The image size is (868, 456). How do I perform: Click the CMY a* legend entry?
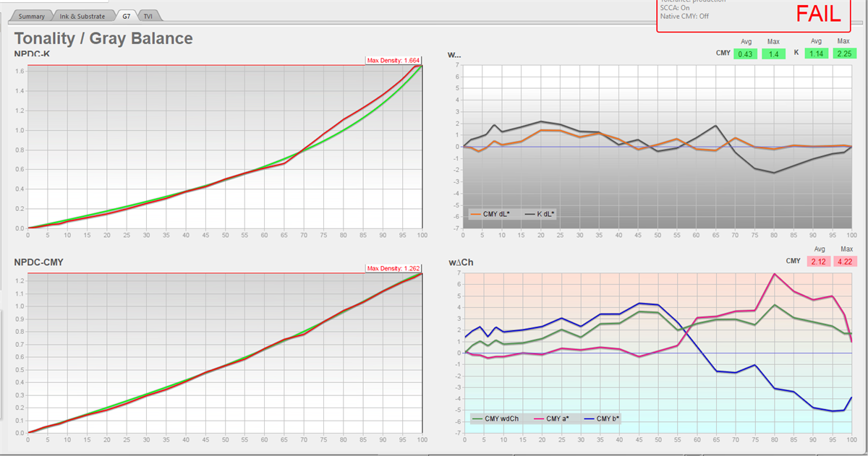[550, 418]
